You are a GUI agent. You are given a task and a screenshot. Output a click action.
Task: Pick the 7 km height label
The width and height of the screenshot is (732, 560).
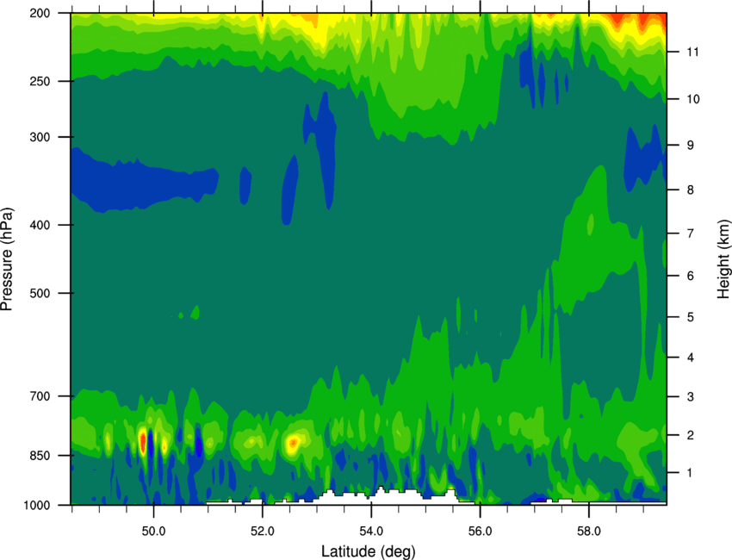pos(691,233)
